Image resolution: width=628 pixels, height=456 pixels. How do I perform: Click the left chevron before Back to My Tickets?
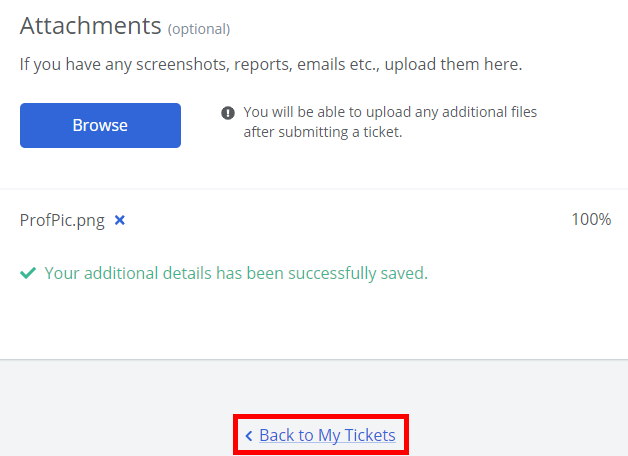click(248, 436)
